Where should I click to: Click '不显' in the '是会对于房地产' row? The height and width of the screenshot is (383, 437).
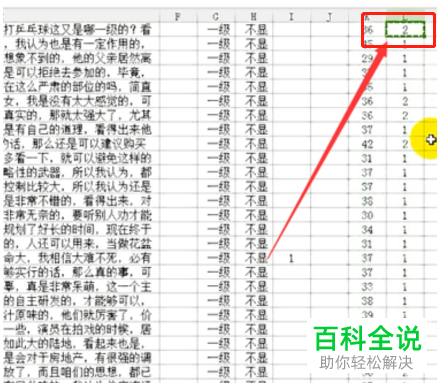click(256, 358)
